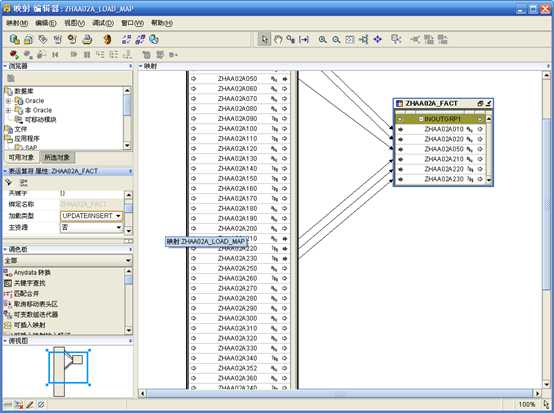The image size is (554, 413).
Task: Expand the 非 Oracle tree node
Action: 8,111
